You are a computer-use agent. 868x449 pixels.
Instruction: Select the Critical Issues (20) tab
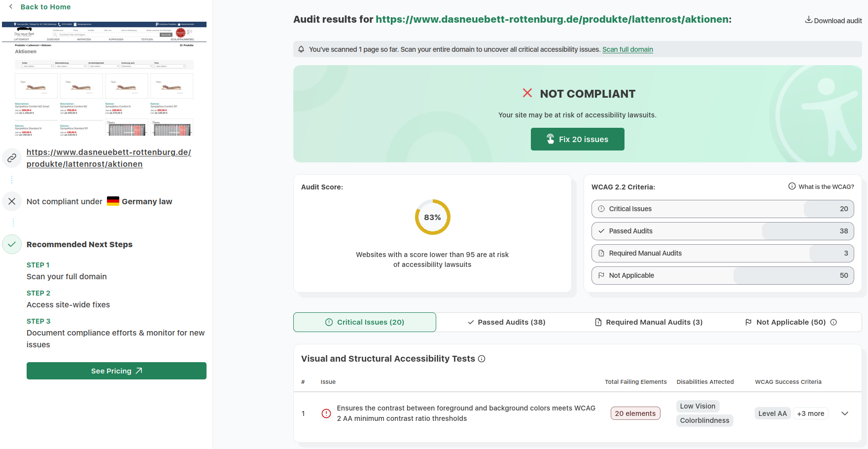click(365, 322)
